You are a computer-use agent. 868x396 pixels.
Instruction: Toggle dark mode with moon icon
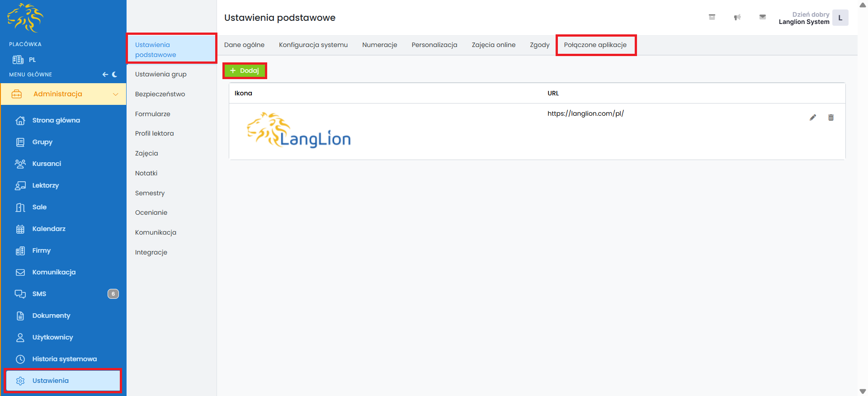115,75
